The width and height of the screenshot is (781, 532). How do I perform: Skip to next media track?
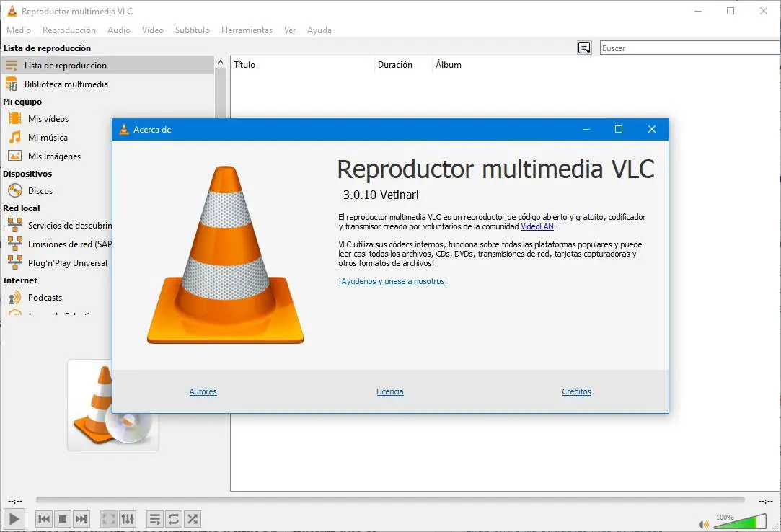pos(81,519)
